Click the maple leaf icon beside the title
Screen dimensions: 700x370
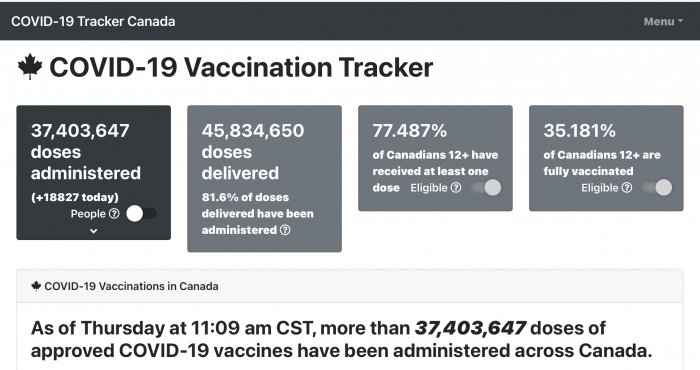tap(30, 67)
